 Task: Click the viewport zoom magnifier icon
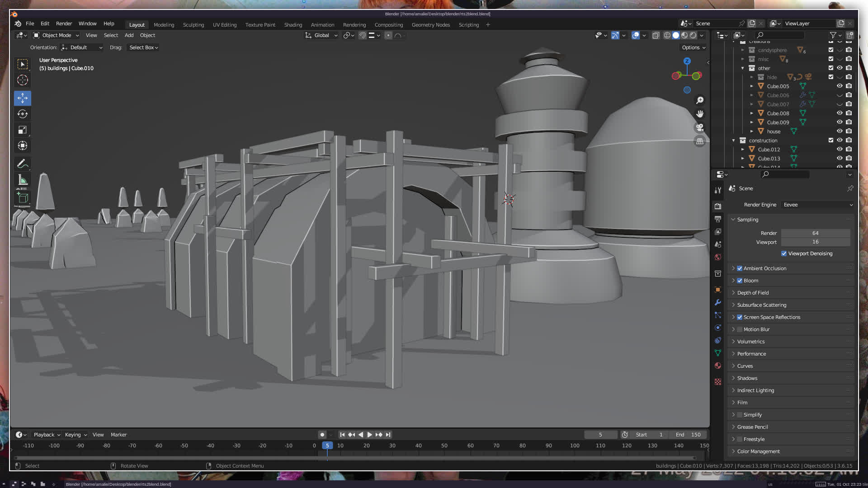pyautogui.click(x=700, y=100)
